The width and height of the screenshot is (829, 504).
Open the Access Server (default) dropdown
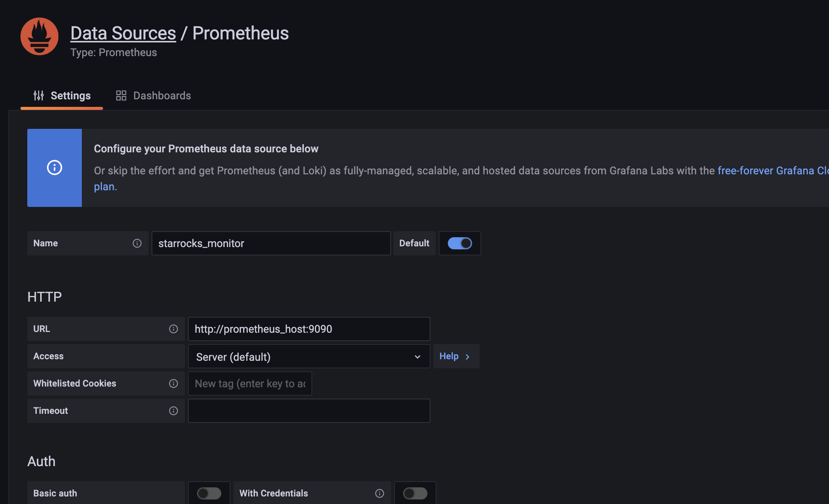309,357
